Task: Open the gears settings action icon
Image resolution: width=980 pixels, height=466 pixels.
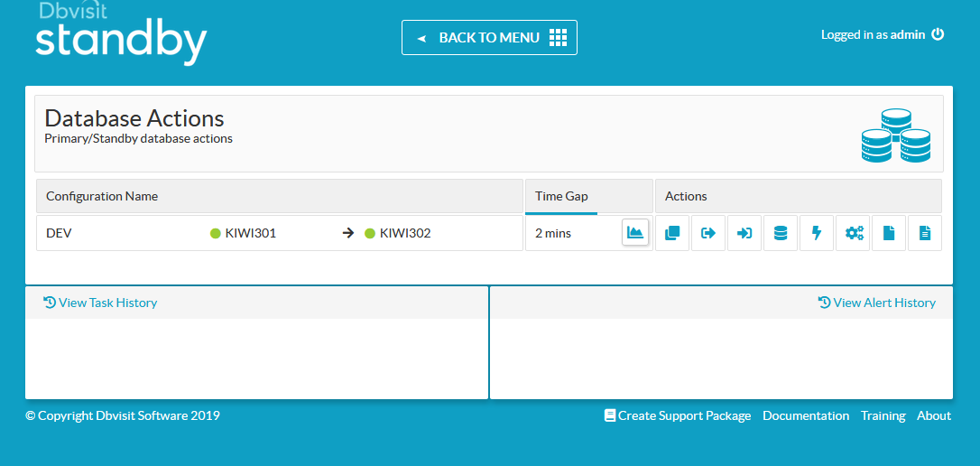Action: click(853, 233)
